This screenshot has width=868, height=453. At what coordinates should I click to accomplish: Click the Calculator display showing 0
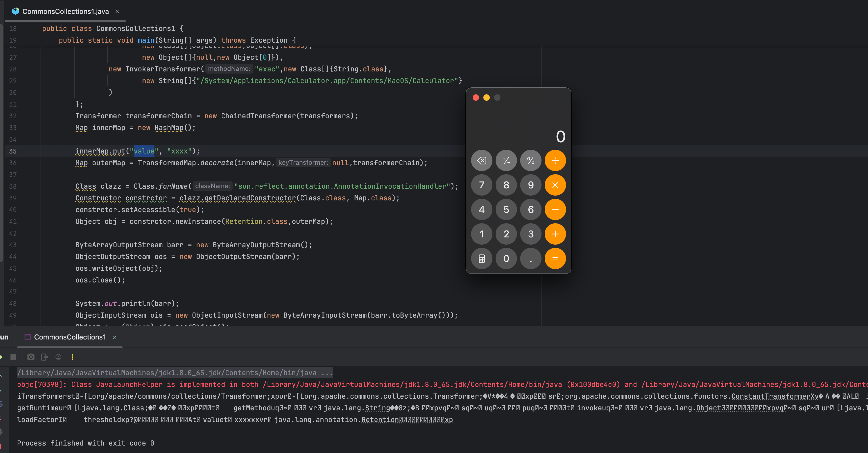click(560, 137)
